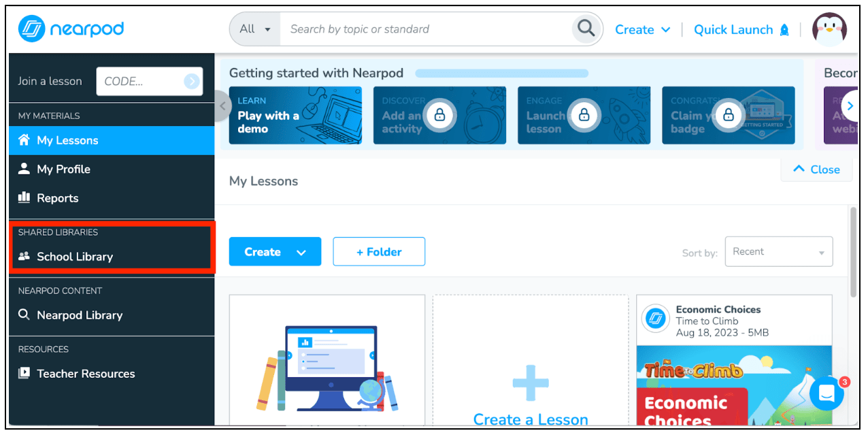Viewport: 868px width, 433px height.
Task: Open the computer and books illustration card
Action: tap(327, 361)
